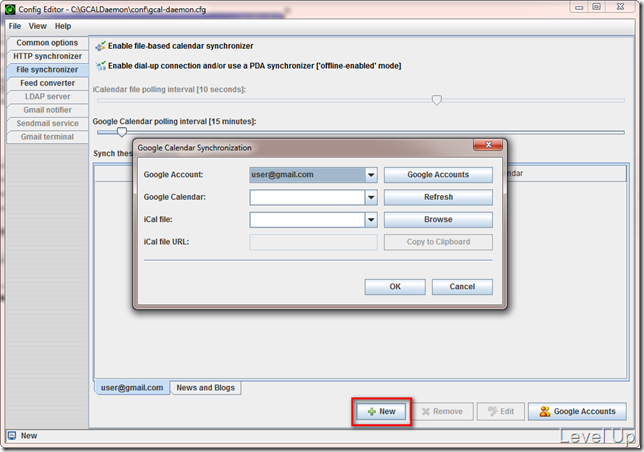Select the user@gmail.com bottom tab

(132, 388)
